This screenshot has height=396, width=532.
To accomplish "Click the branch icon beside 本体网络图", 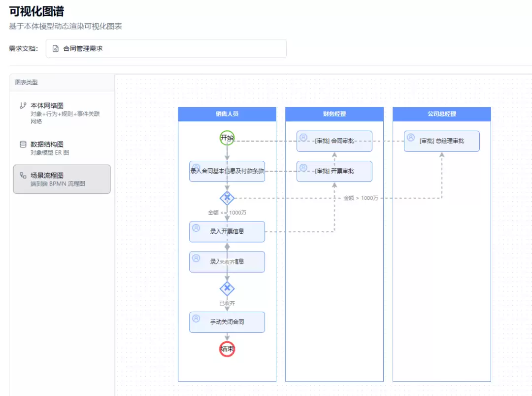I will 23,106.
